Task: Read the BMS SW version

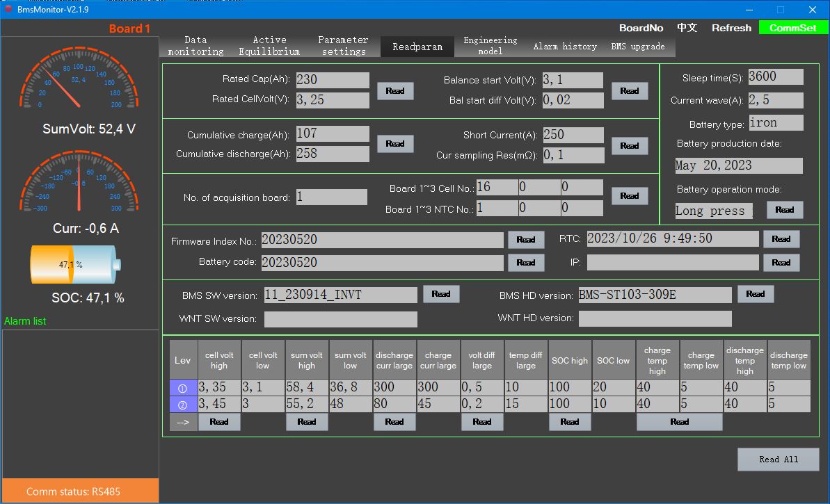Action: point(441,294)
